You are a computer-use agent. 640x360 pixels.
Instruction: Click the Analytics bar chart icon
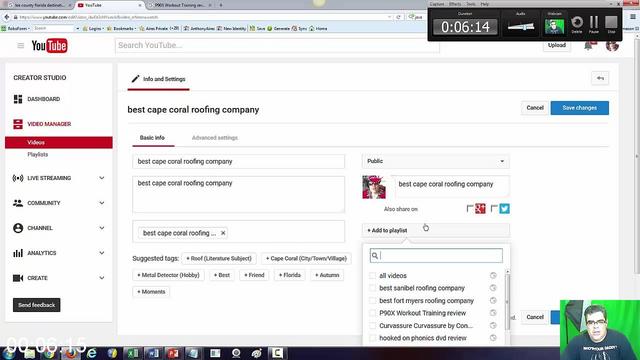click(x=18, y=253)
